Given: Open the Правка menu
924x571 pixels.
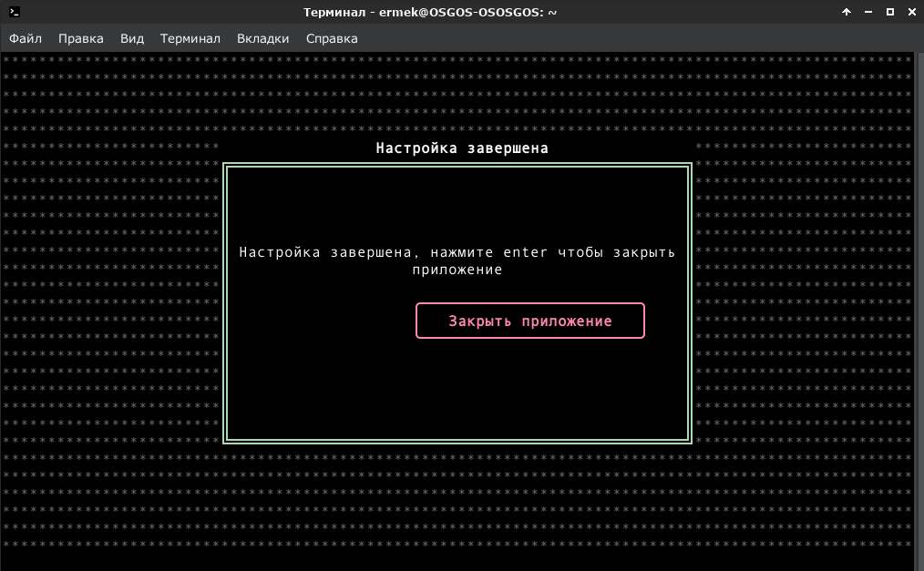Looking at the screenshot, I should tap(81, 38).
